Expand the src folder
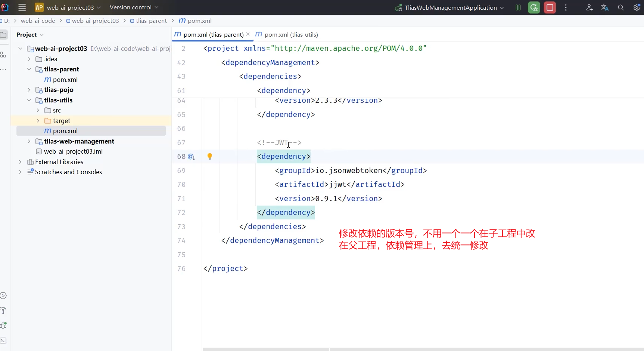 tap(38, 110)
